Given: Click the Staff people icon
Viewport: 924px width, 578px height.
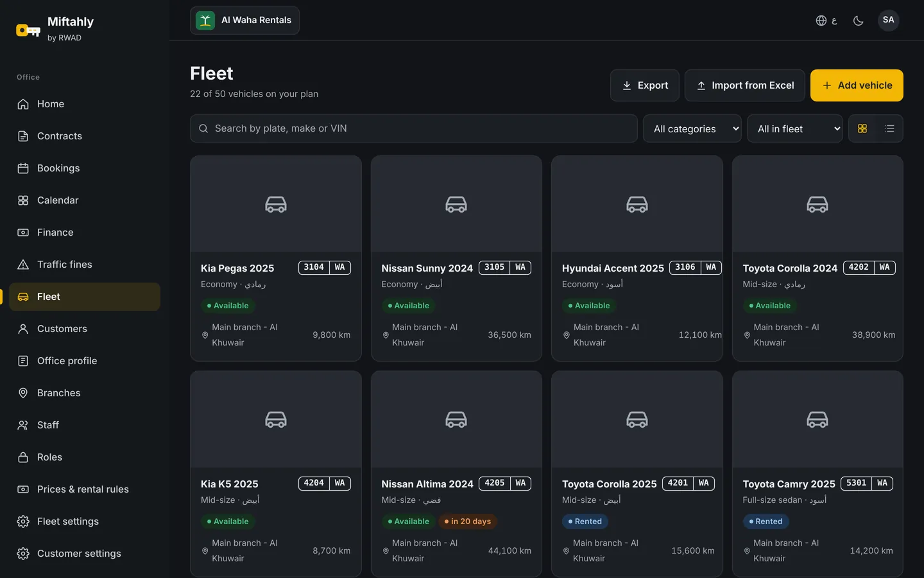Looking at the screenshot, I should click(x=23, y=425).
